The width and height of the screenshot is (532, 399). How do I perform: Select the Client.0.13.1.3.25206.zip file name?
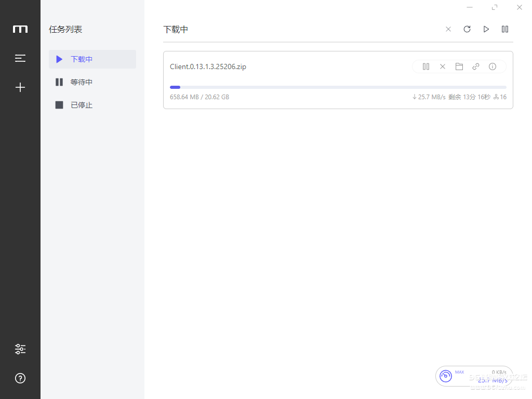208,66
